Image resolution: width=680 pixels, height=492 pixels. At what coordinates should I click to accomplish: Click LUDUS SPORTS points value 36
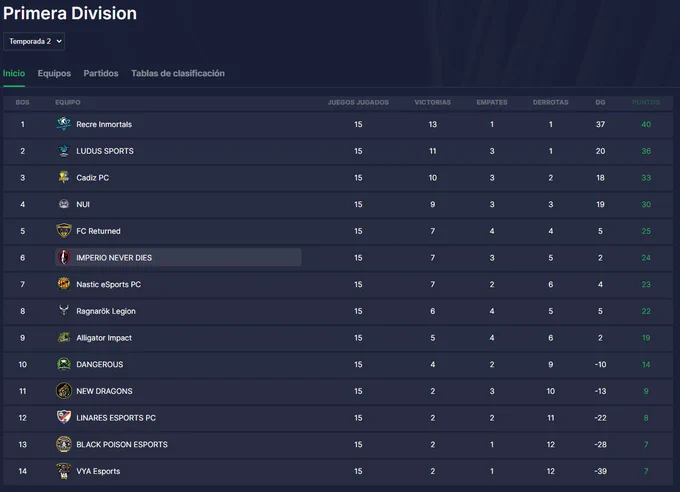(646, 151)
